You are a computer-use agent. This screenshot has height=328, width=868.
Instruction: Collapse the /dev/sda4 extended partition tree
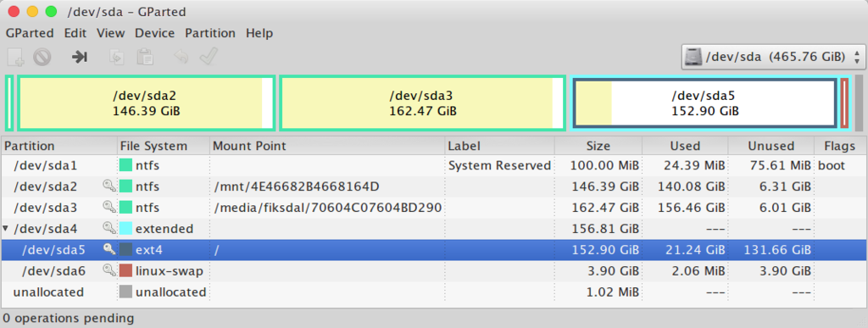pyautogui.click(x=6, y=228)
